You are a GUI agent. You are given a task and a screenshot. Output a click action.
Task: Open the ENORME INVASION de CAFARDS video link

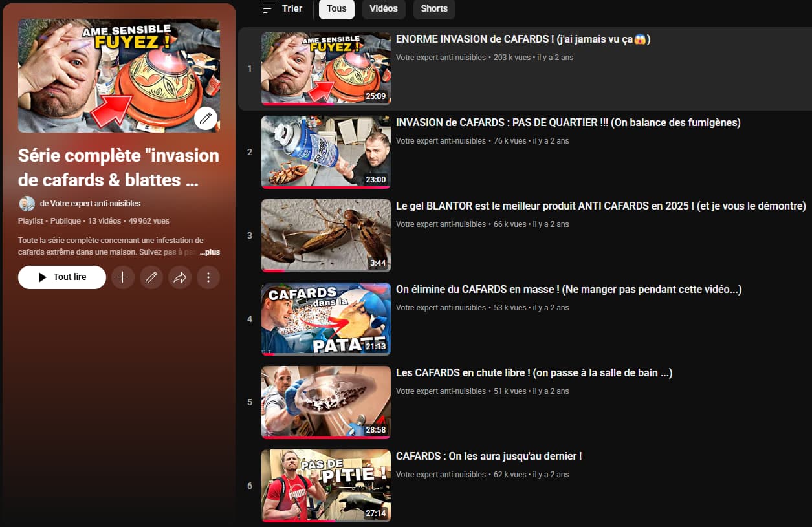click(521, 39)
